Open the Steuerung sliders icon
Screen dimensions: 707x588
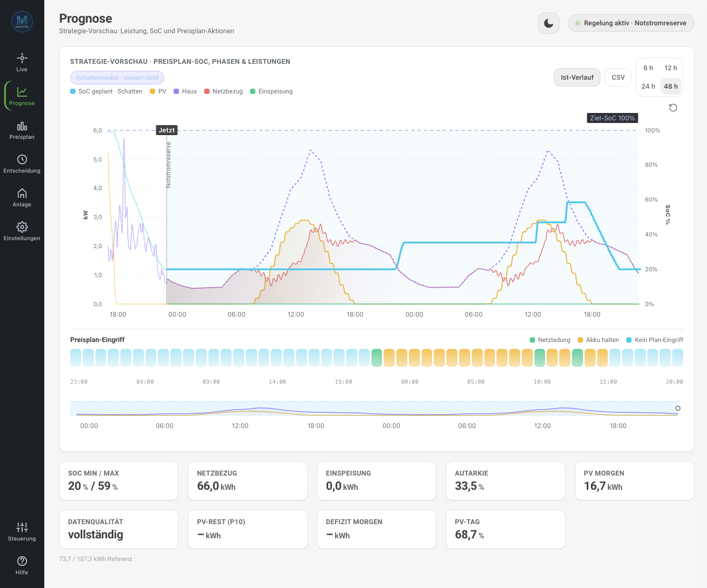pyautogui.click(x=22, y=527)
